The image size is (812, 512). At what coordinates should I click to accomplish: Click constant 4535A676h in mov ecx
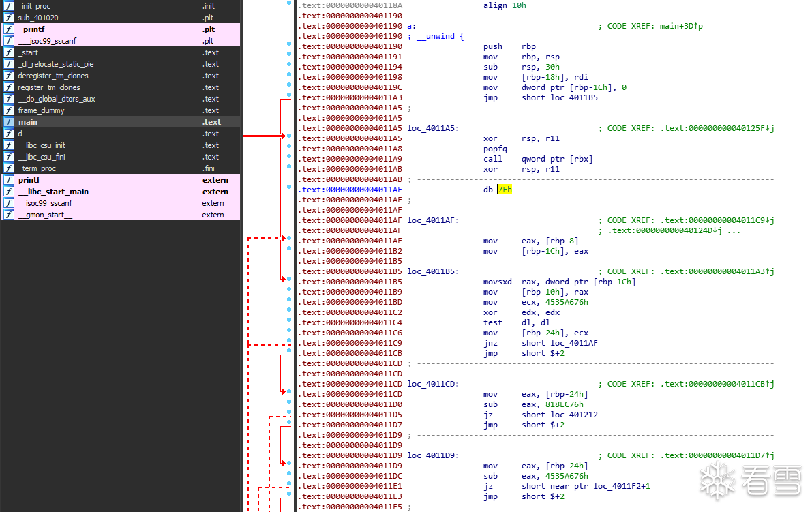click(567, 302)
